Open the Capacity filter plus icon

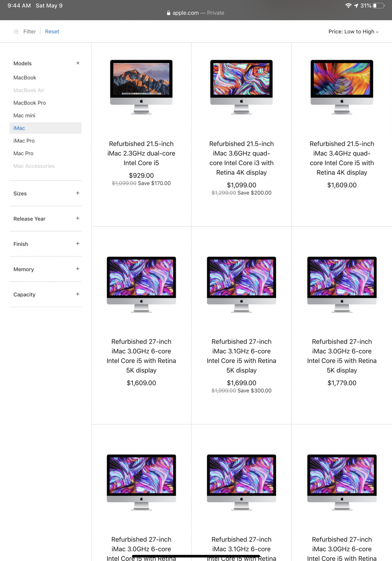78,294
